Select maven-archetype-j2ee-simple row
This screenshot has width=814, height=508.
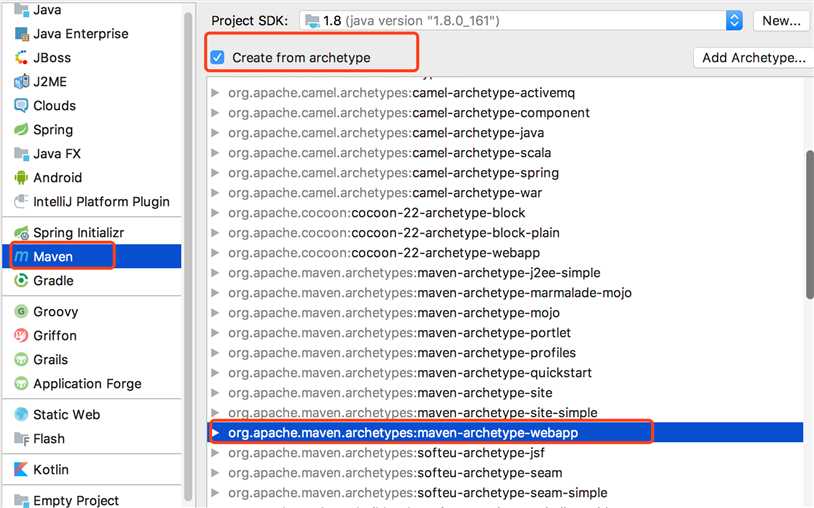505,273
